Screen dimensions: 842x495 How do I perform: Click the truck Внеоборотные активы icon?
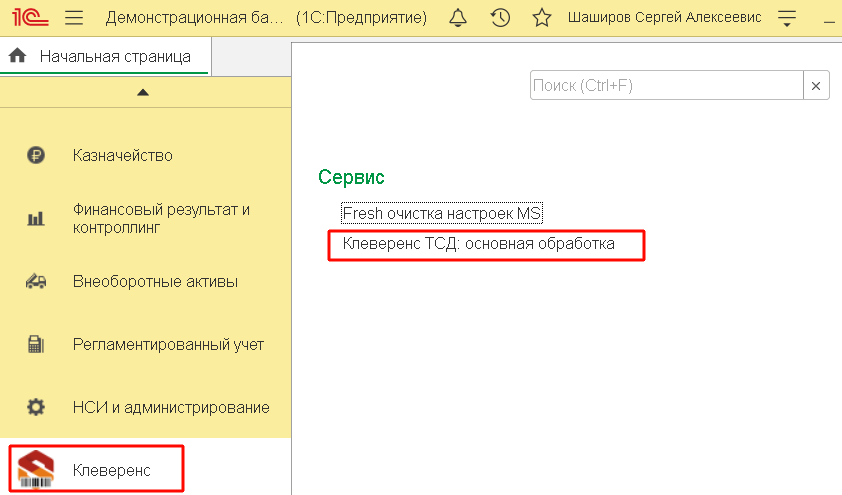36,281
